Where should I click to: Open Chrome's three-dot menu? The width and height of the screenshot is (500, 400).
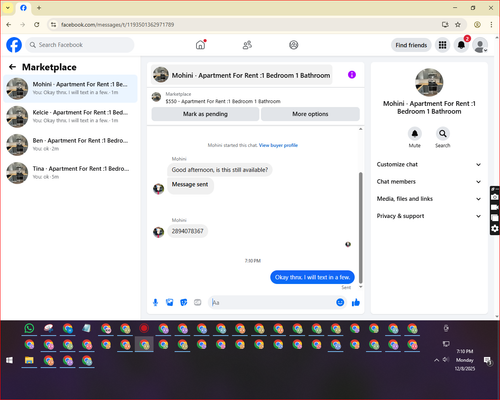tap(491, 24)
